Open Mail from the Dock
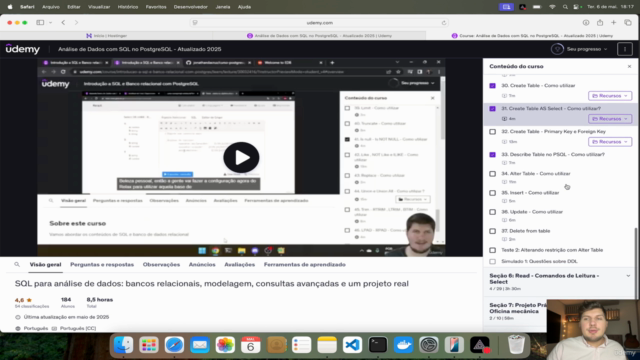 coord(200,345)
